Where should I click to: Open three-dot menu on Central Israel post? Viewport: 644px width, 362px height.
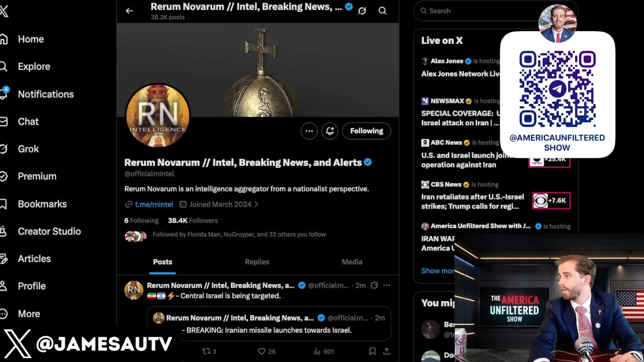tap(386, 285)
